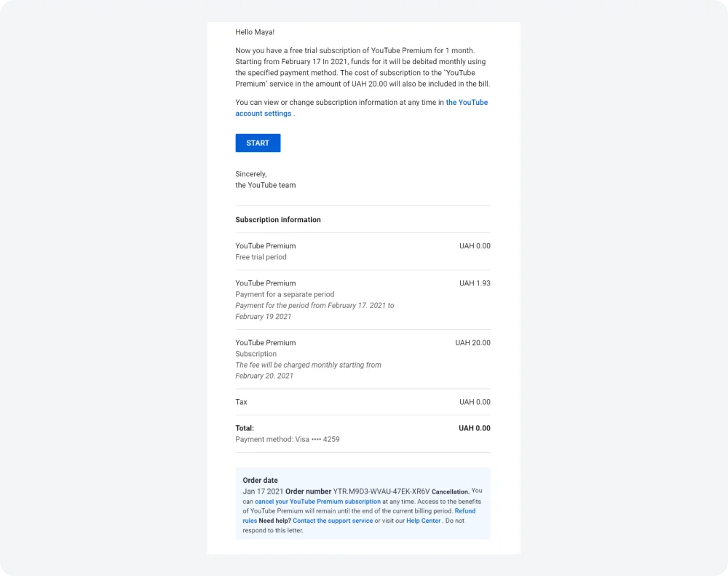Click cancel your YouTube Premium subscription link
Image resolution: width=728 pixels, height=576 pixels.
pos(318,501)
